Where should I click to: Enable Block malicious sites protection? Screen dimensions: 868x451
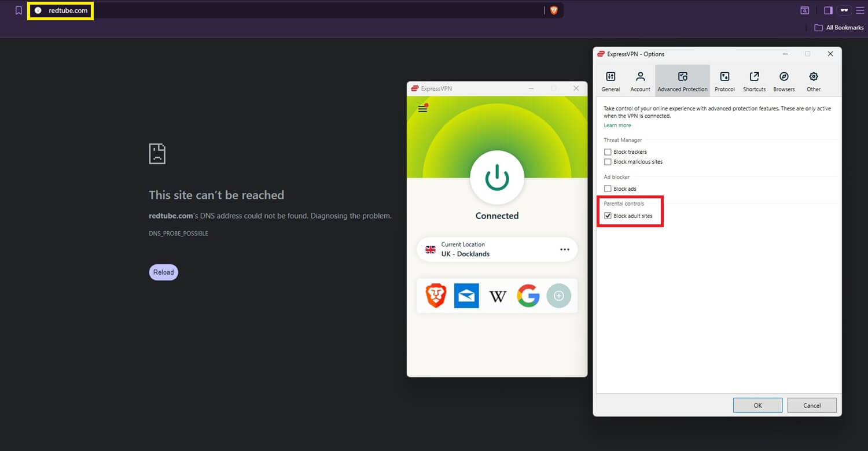608,162
